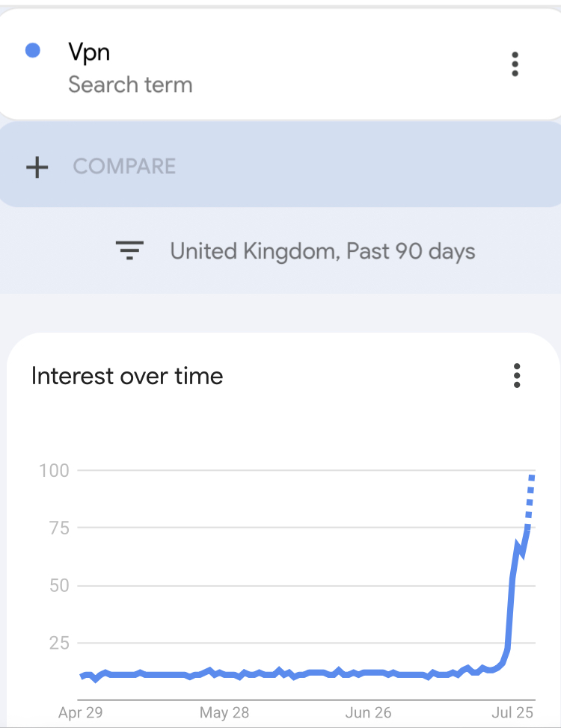Select the May 28 date label
Image resolution: width=561 pixels, height=728 pixels.
click(224, 712)
